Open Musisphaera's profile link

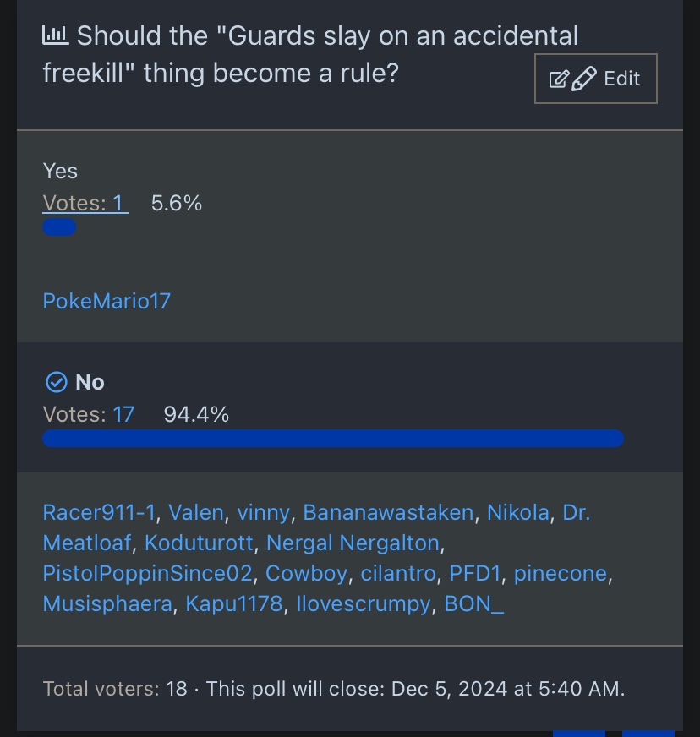click(x=107, y=604)
